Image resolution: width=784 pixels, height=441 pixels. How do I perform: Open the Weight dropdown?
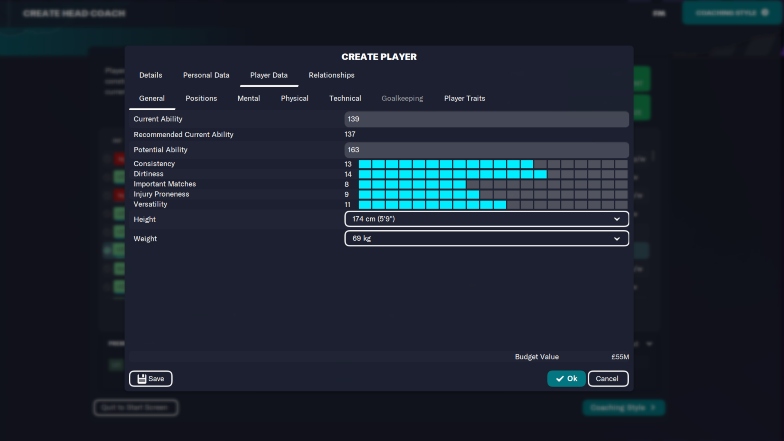[x=486, y=238]
